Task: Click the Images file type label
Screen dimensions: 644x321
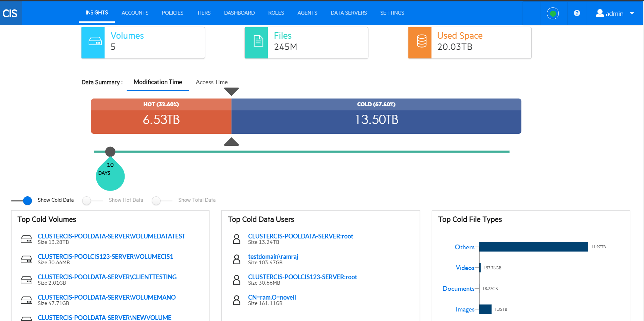Action: (x=465, y=309)
